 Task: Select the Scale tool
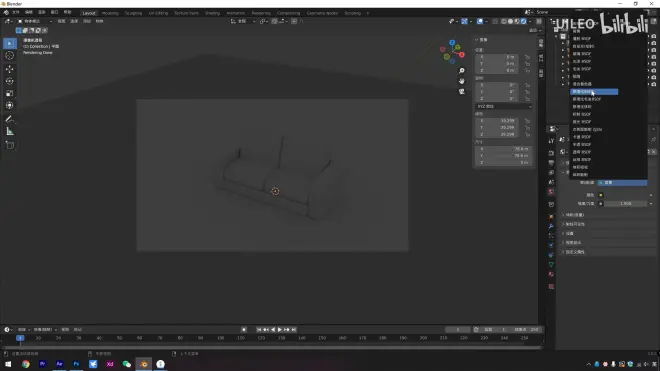pyautogui.click(x=10, y=93)
